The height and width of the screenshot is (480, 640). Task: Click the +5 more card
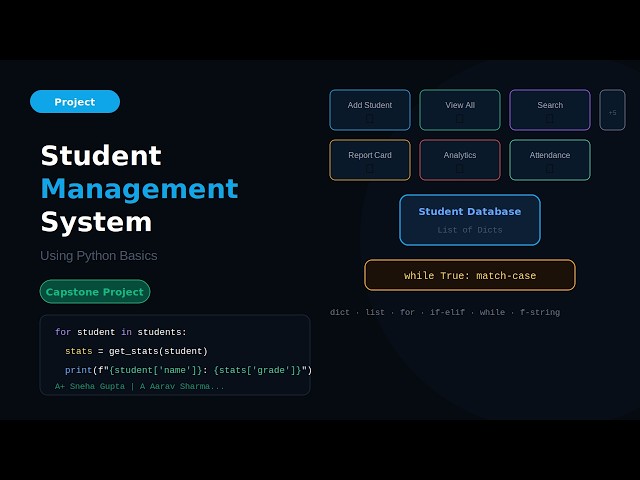[x=612, y=110]
